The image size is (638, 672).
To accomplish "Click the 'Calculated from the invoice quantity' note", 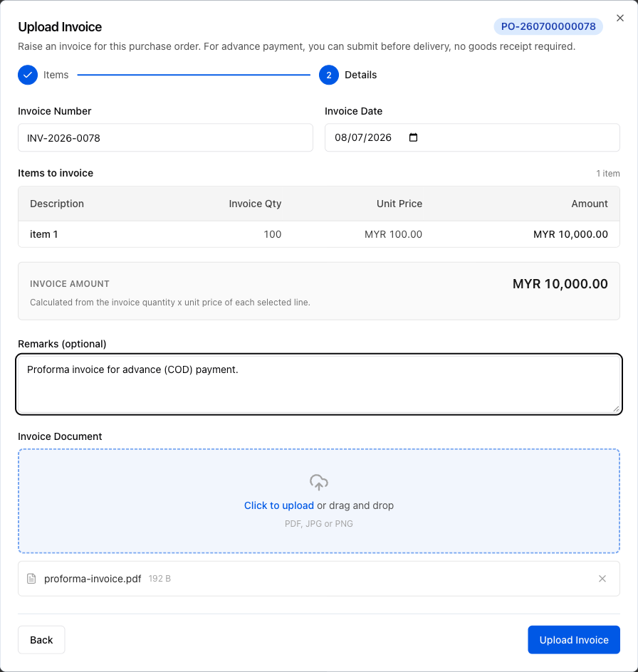I will 170,302.
